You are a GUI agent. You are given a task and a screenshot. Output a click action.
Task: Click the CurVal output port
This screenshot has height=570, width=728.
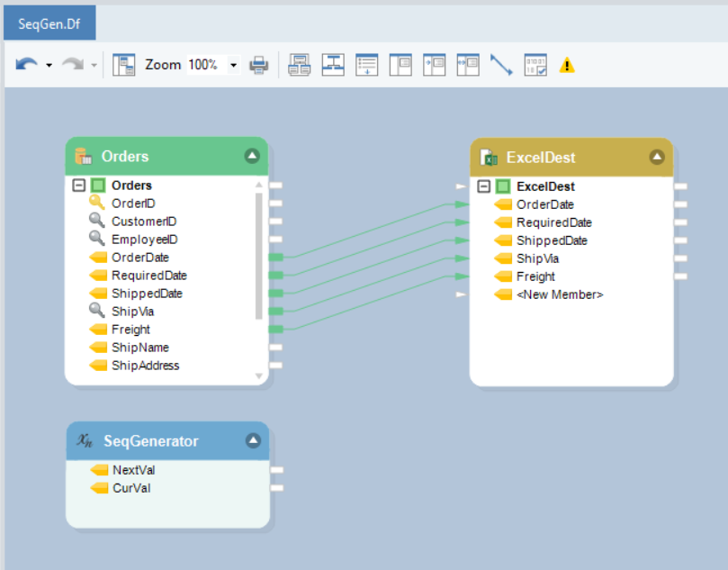pos(277,488)
